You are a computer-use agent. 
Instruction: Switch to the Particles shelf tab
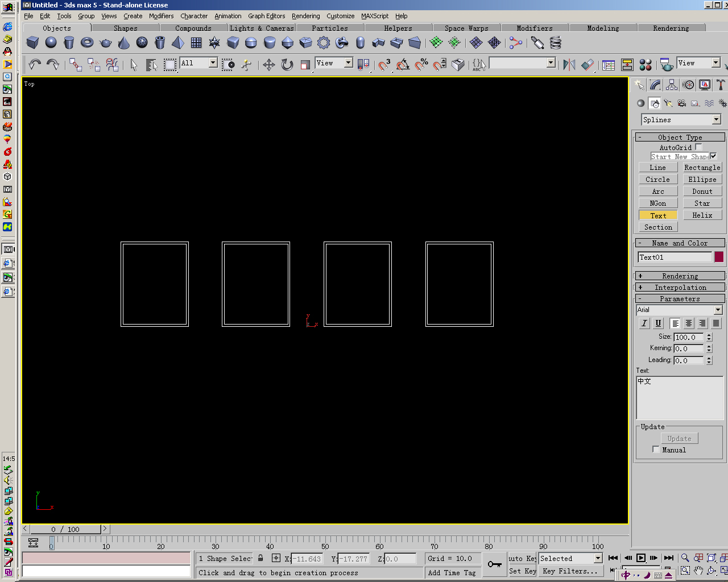point(330,28)
